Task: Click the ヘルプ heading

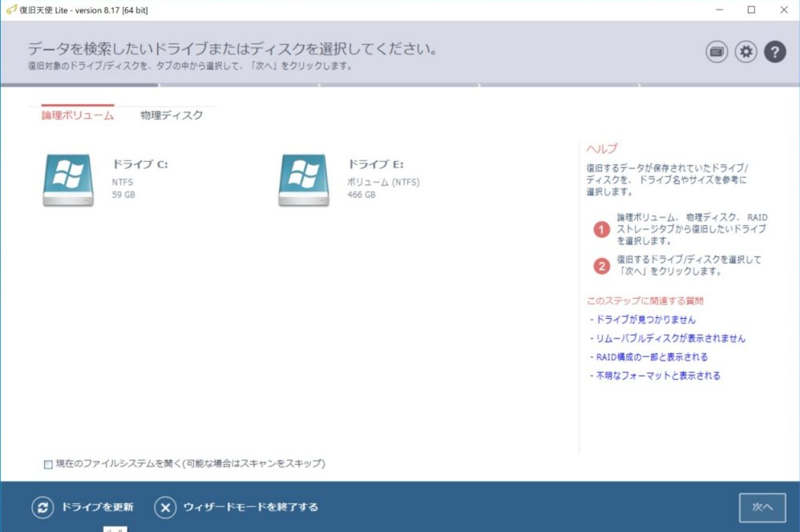Action: (602, 149)
